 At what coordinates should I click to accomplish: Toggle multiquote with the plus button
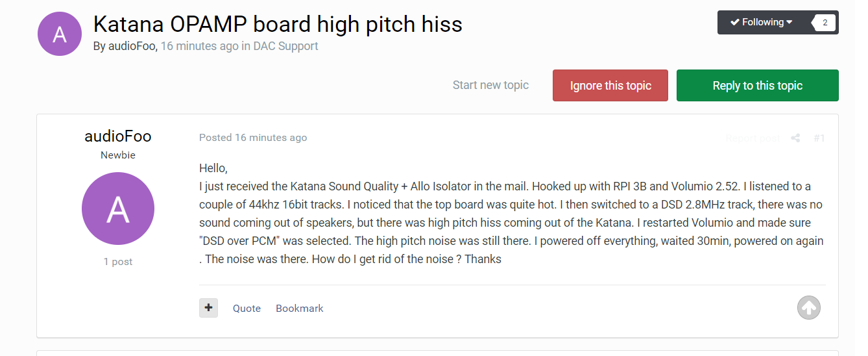coord(208,308)
